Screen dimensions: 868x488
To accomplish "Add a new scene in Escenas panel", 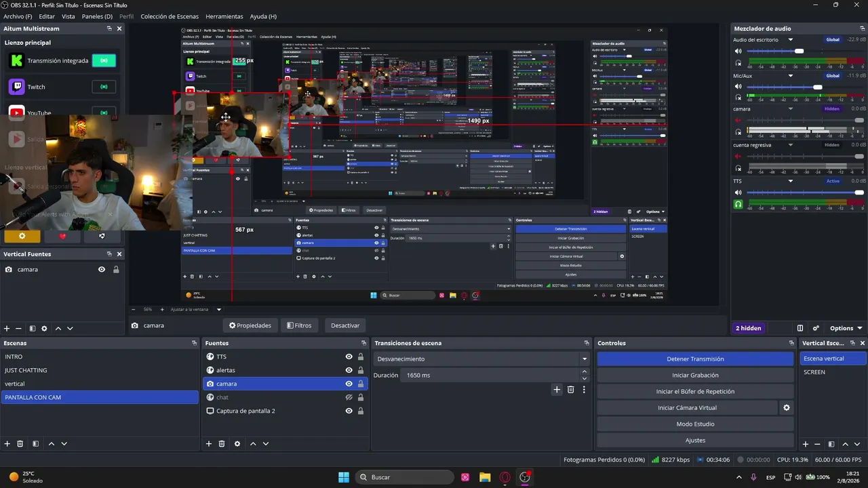I will [x=7, y=444].
